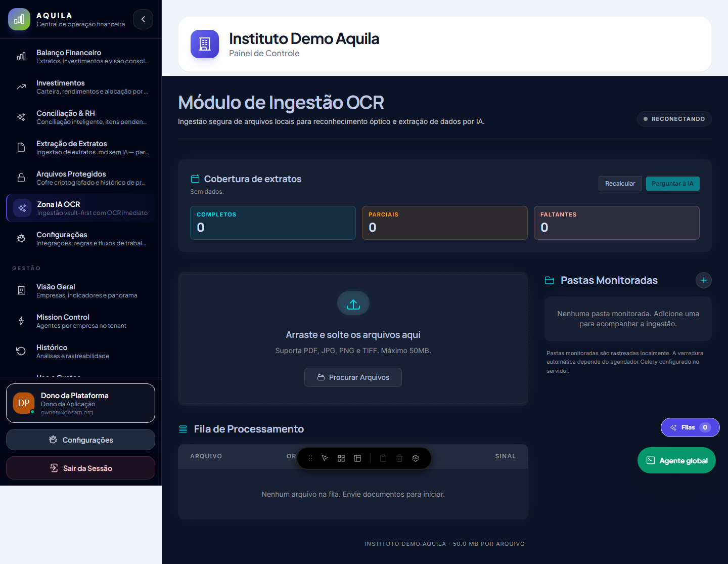Click the Cobertura de extratos calendar icon

195,179
